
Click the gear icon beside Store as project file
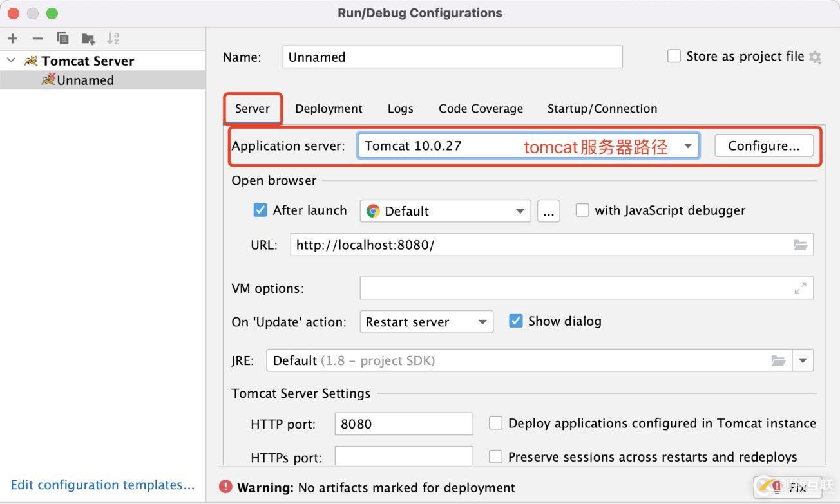click(816, 57)
